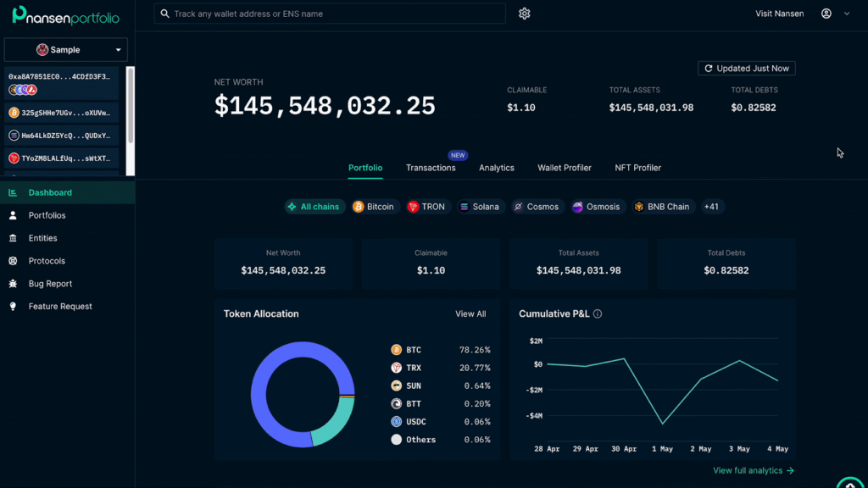
Task: Enable the Solana chain filter
Action: click(479, 207)
